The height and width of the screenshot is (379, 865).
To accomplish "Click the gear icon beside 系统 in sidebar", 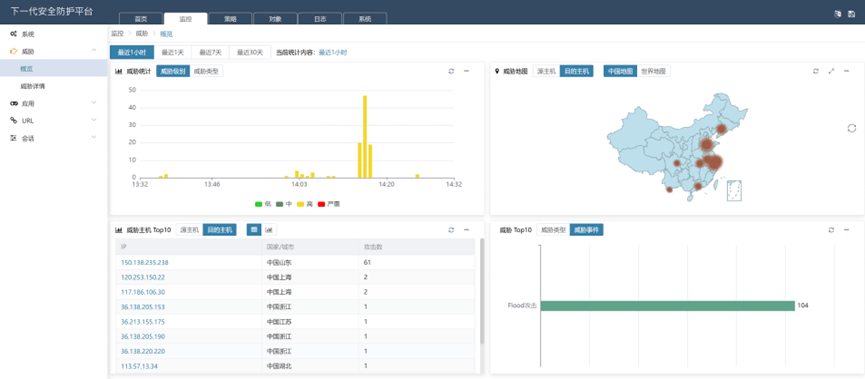I will (x=14, y=34).
